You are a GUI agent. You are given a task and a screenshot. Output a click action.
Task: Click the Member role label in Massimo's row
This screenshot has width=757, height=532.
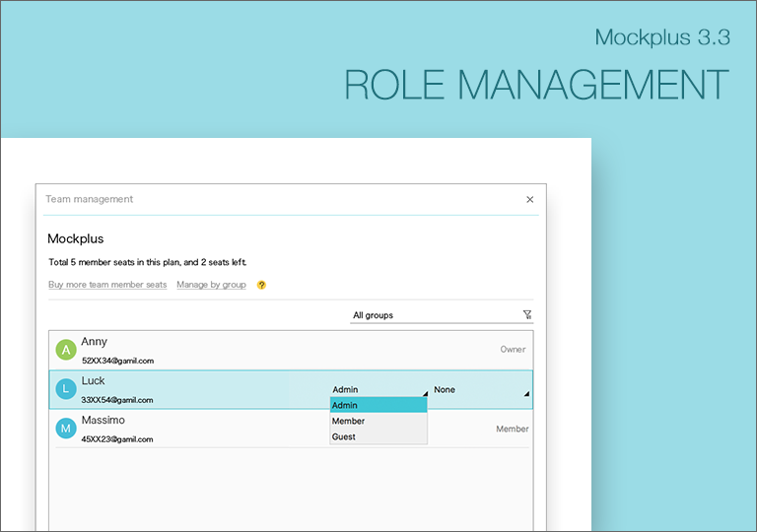coord(513,429)
